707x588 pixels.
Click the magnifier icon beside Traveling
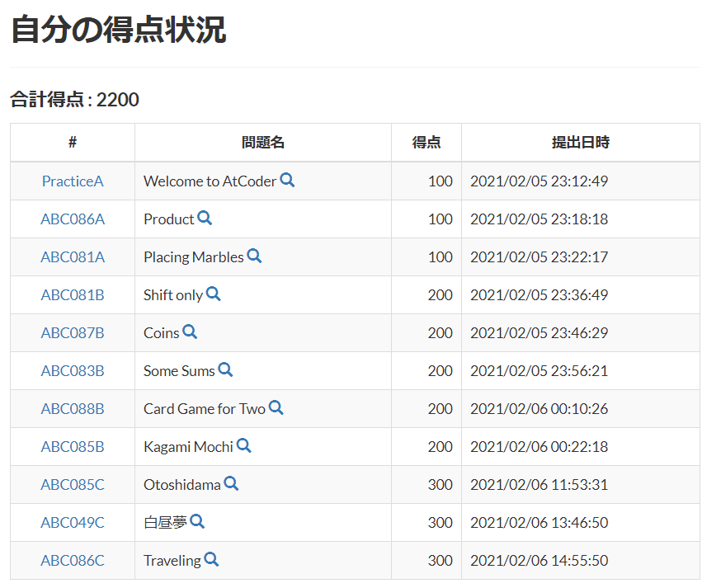point(211,560)
